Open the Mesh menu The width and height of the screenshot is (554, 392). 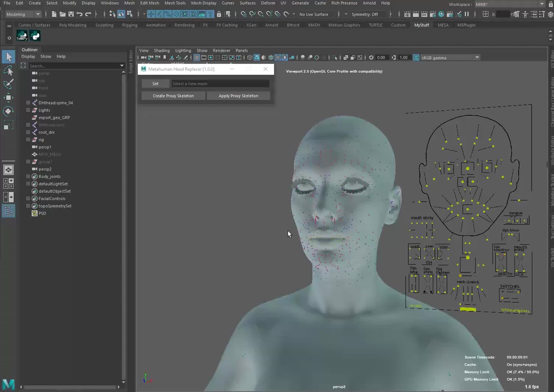pyautogui.click(x=129, y=3)
